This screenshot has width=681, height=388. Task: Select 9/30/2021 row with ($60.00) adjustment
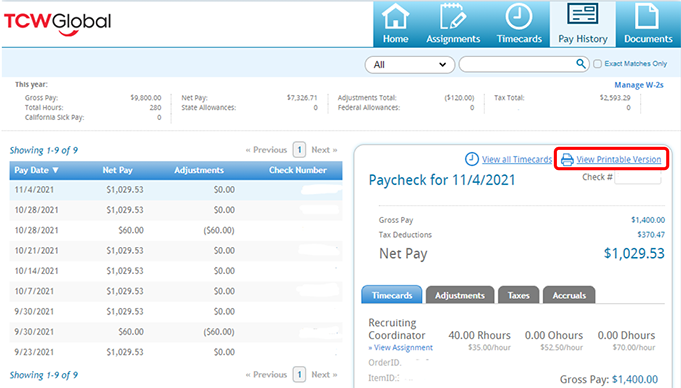[176, 332]
